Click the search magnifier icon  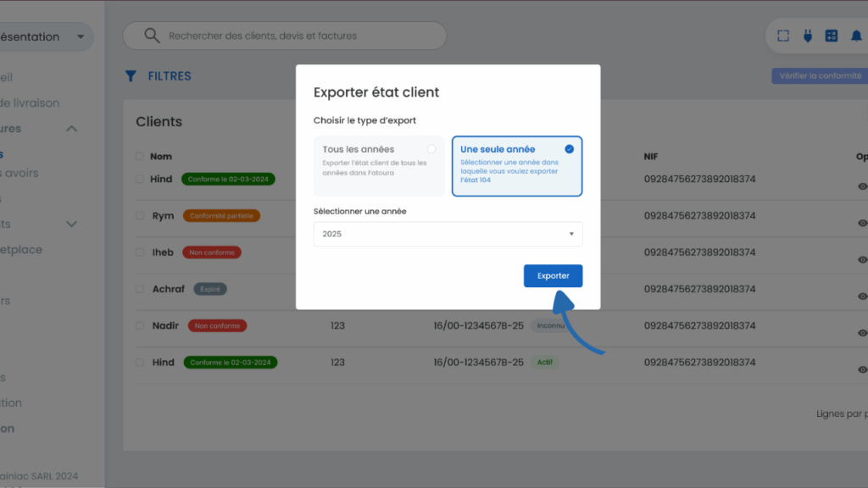[x=152, y=36]
